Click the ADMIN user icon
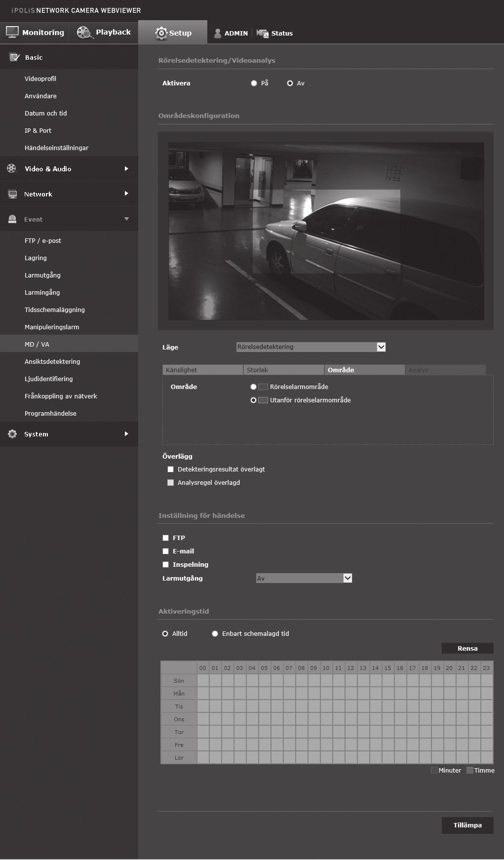Image resolution: width=504 pixels, height=860 pixels. [217, 33]
